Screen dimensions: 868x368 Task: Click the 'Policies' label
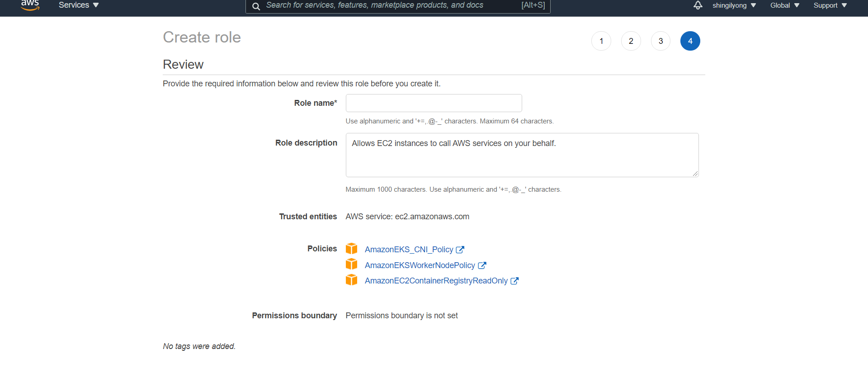click(322, 249)
